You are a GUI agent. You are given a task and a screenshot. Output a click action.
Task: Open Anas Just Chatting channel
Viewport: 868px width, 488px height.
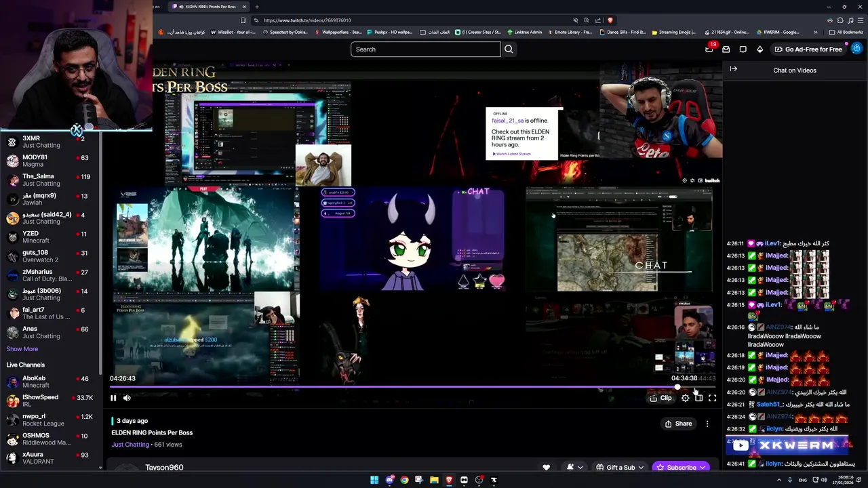50,332
